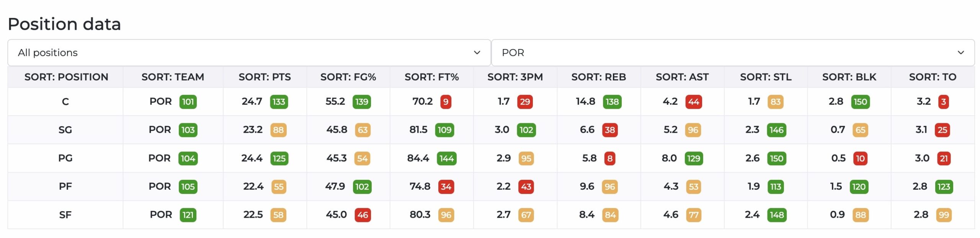Screen dimensions: 980x238
Task: Sort table by AST column
Action: click(682, 77)
